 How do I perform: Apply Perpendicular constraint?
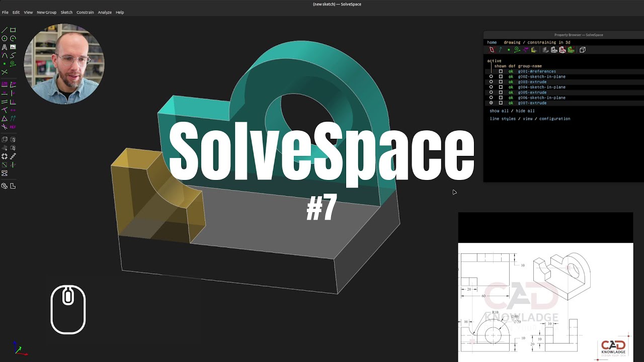click(x=13, y=101)
